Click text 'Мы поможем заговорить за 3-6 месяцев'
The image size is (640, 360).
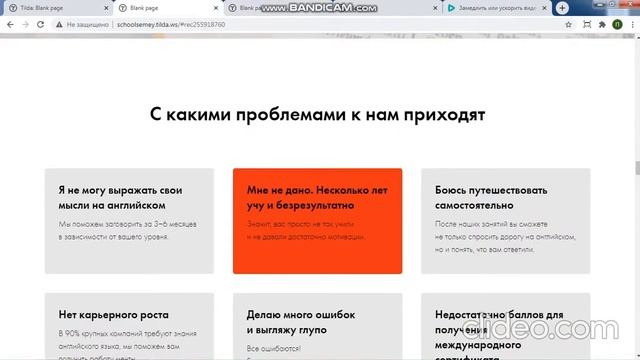click(128, 224)
